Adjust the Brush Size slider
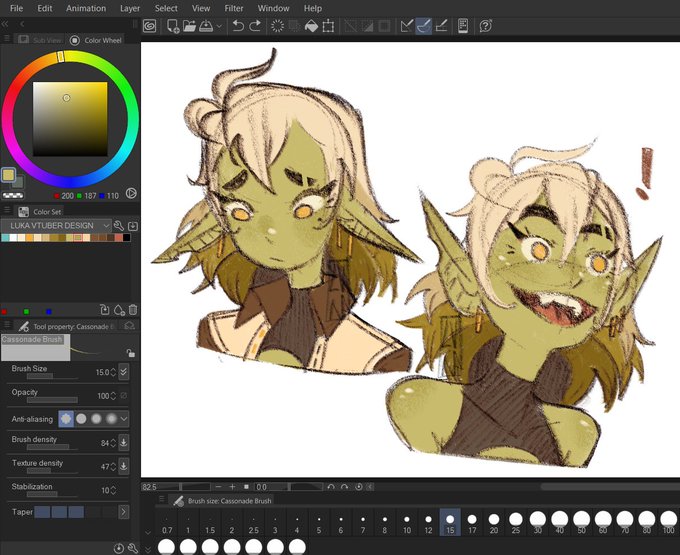The width and height of the screenshot is (680, 555). [52, 376]
